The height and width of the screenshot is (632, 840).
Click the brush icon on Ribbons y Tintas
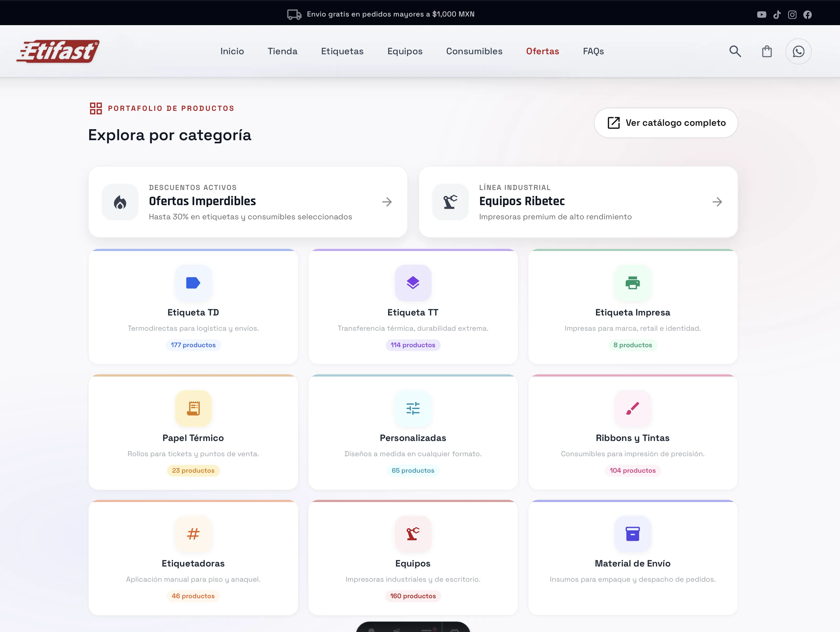tap(632, 408)
